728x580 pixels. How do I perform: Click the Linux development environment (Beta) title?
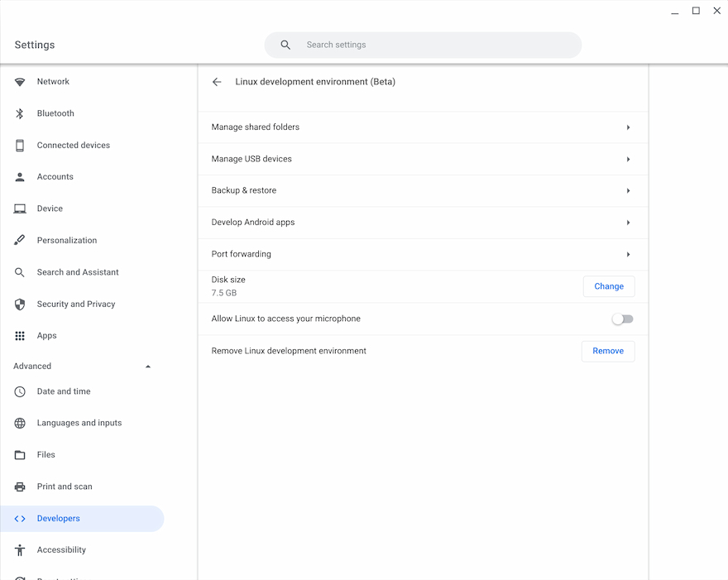pos(315,82)
